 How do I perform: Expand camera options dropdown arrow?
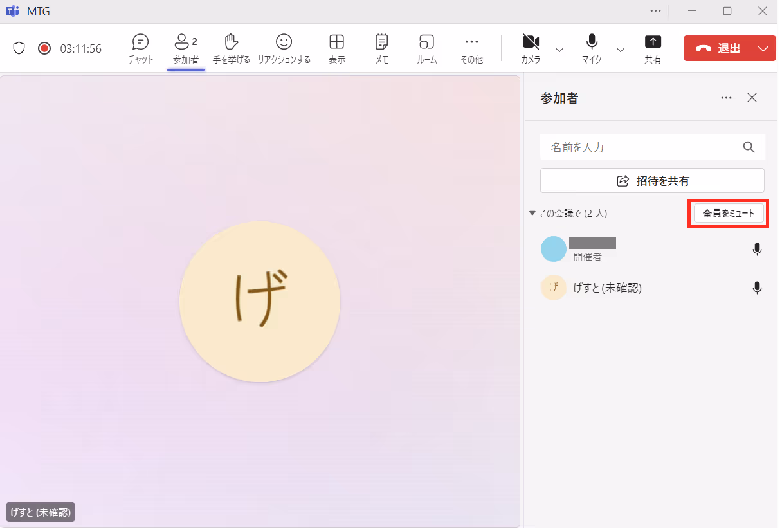pyautogui.click(x=559, y=50)
